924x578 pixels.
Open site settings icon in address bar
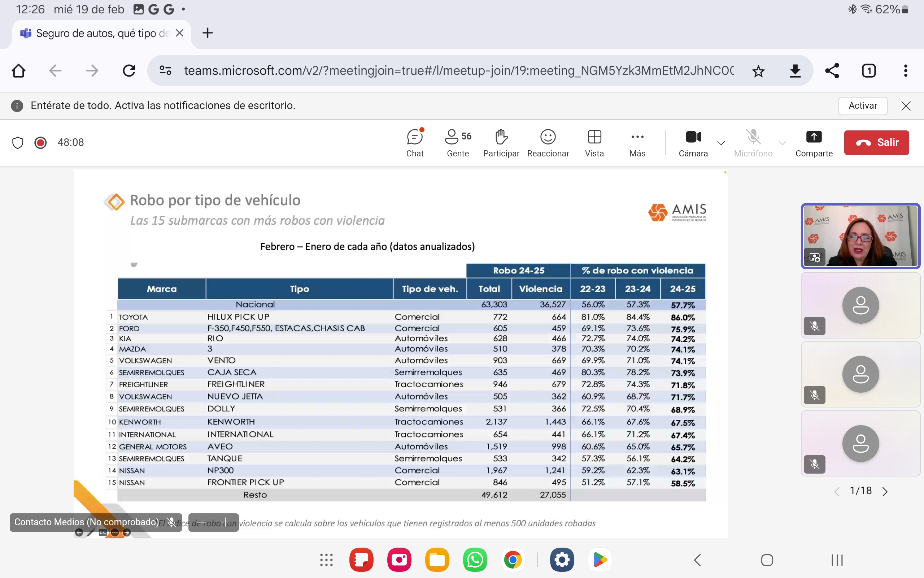[x=165, y=71]
